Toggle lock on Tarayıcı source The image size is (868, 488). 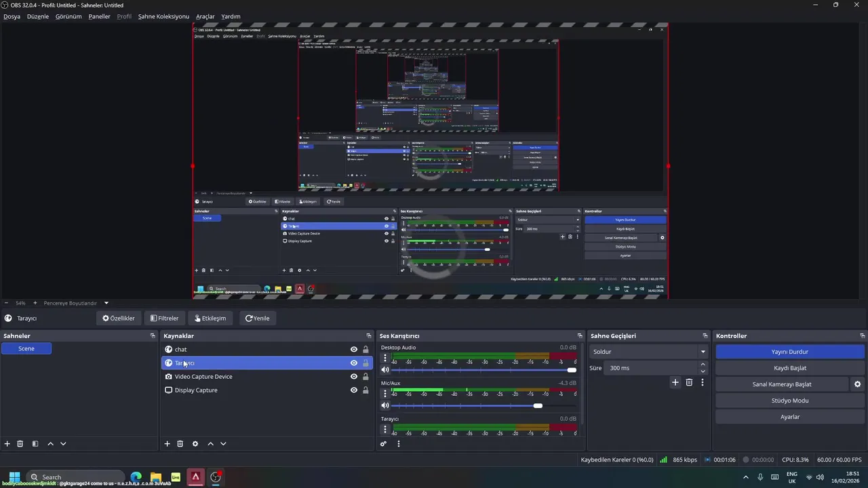point(366,363)
